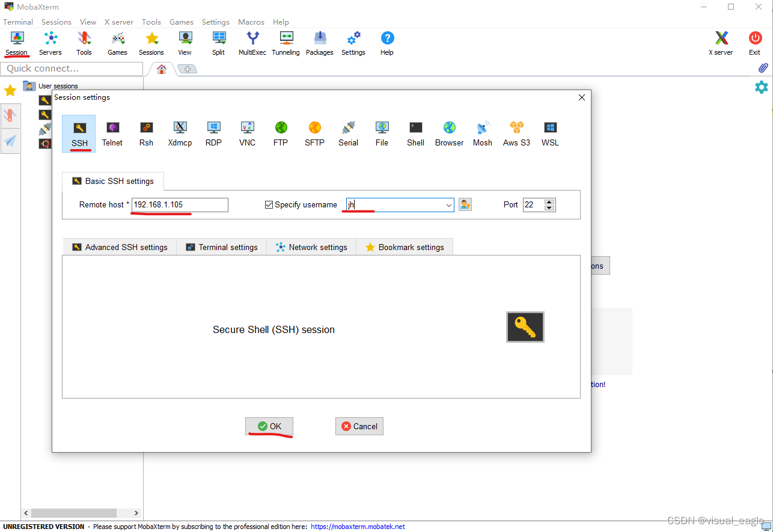Increase the Port value with up arrow
The height and width of the screenshot is (532, 773).
tap(549, 202)
